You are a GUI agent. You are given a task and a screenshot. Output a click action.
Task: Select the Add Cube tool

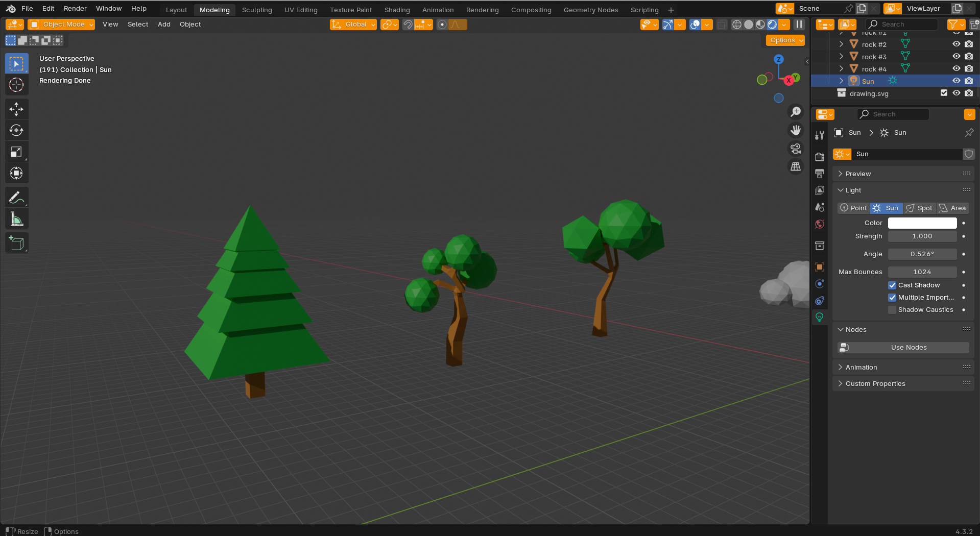tap(16, 243)
